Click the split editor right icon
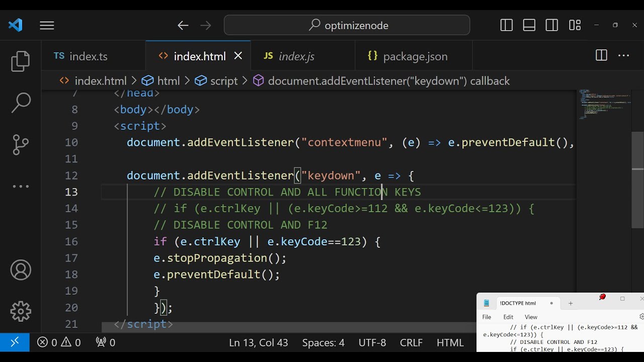This screenshot has width=644, height=362. click(x=601, y=56)
